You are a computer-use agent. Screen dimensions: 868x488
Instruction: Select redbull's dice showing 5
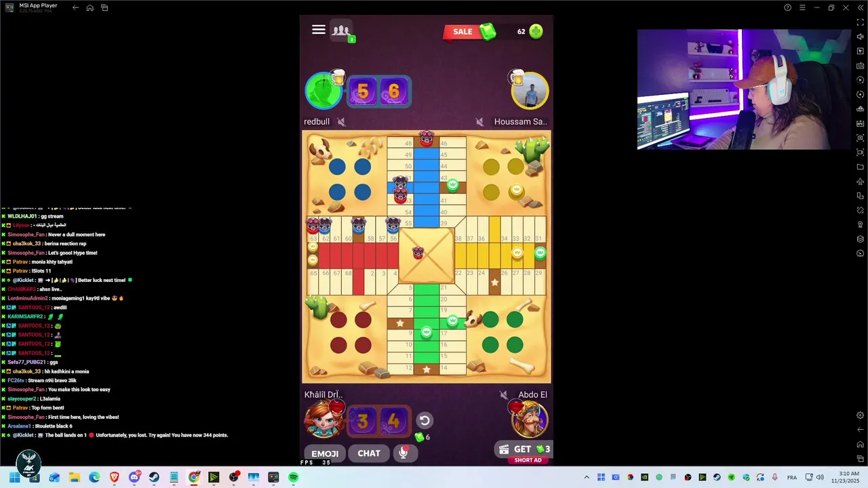[x=363, y=91]
